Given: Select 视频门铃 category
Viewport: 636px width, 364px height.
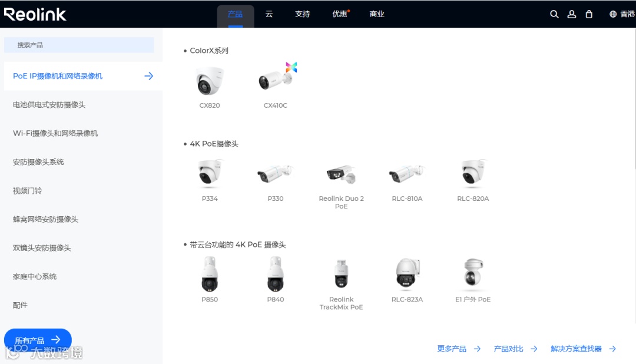Looking at the screenshot, I should [27, 191].
